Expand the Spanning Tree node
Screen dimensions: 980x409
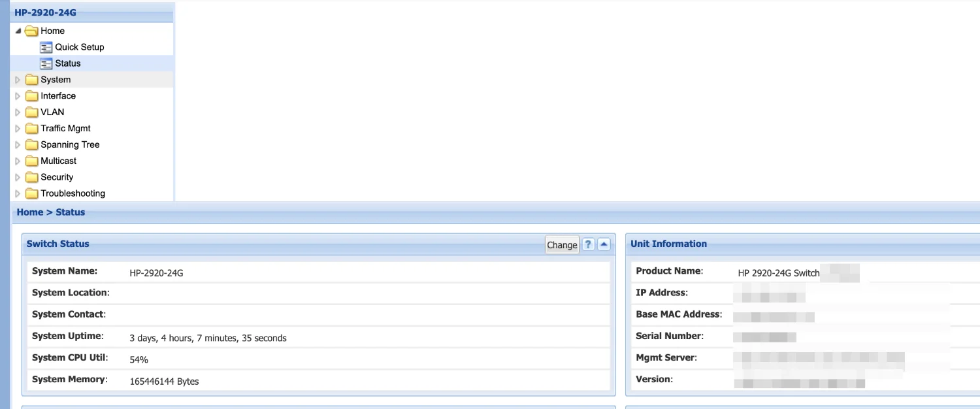[18, 145]
